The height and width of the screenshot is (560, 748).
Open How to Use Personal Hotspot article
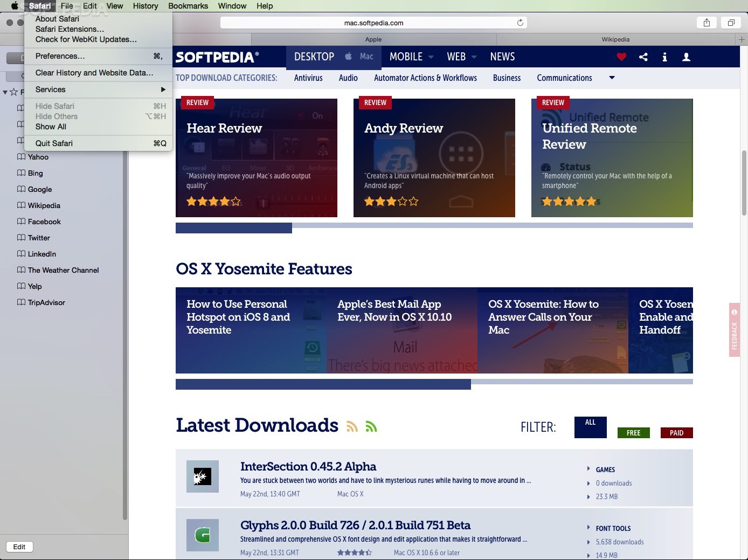point(251,330)
